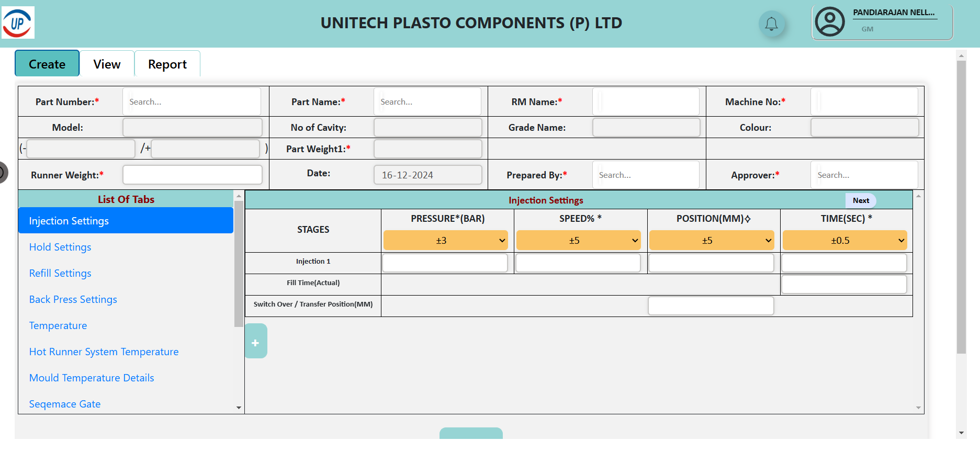Click Fill Time(Actual) time input
The width and height of the screenshot is (980, 452).
click(x=844, y=284)
